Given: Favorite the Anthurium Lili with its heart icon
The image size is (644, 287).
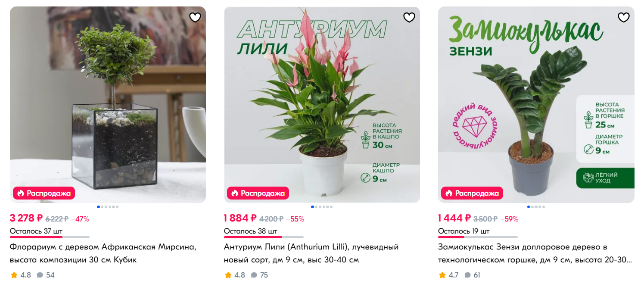Looking at the screenshot, I should click(x=409, y=18).
